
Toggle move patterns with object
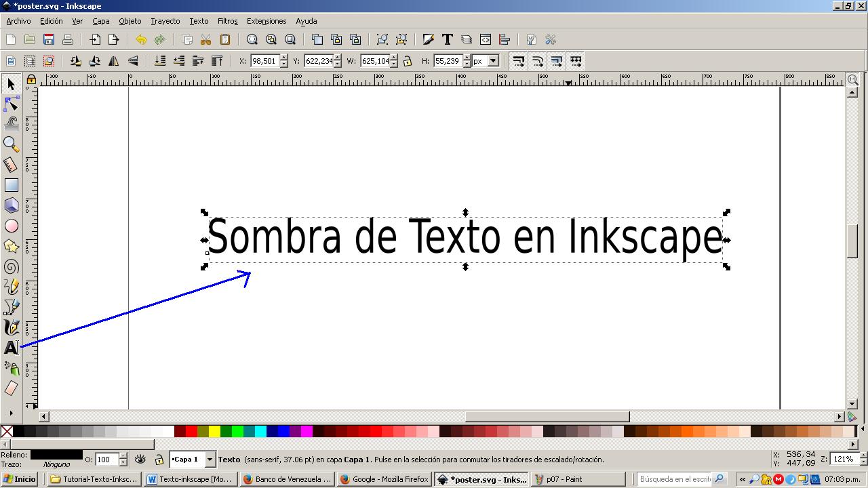click(x=575, y=61)
